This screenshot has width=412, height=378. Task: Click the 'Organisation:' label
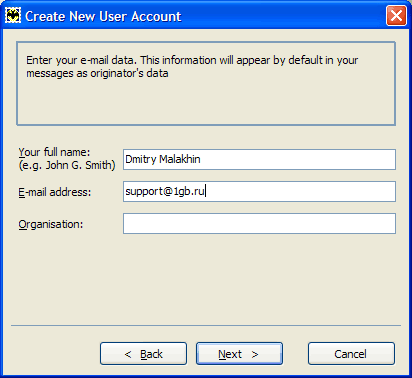tap(51, 224)
